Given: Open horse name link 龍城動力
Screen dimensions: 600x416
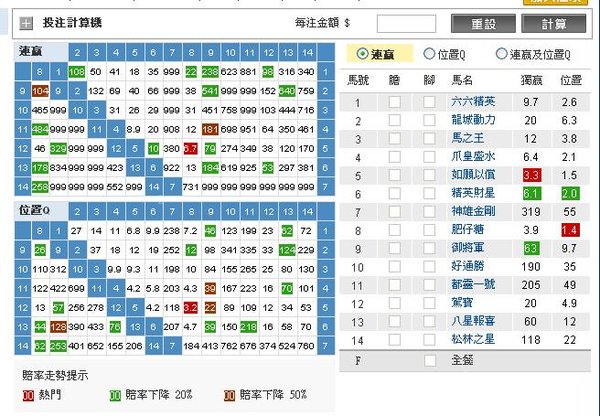Looking at the screenshot, I should coord(473,120).
